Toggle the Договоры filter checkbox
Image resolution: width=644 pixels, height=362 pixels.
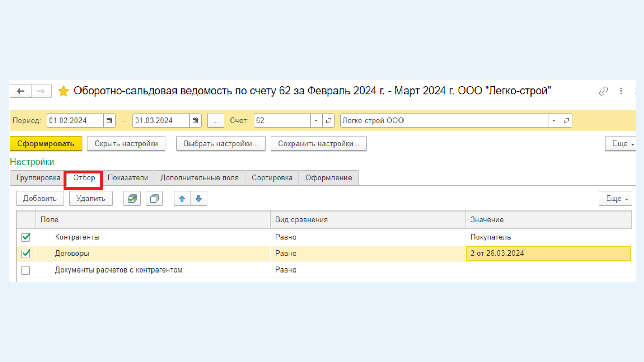pyautogui.click(x=25, y=253)
